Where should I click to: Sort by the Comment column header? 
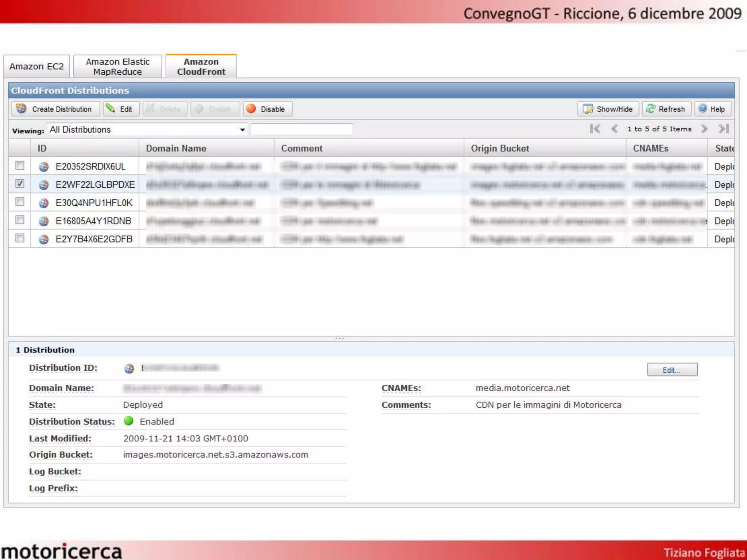click(369, 148)
